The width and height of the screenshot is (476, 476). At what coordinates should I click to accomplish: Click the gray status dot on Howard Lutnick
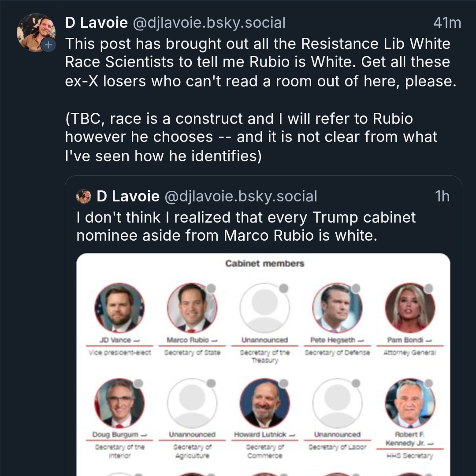(284, 383)
